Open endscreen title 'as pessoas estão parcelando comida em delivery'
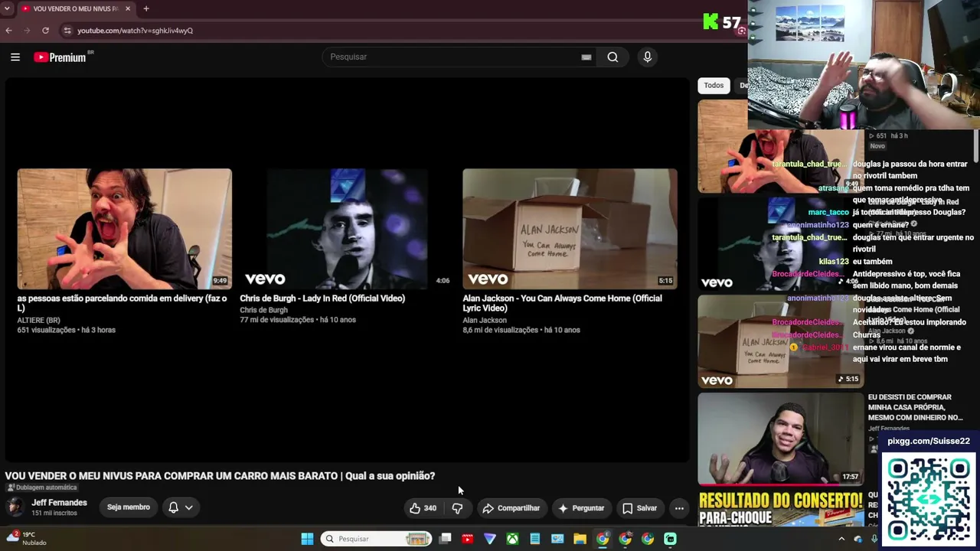980x551 pixels. point(122,303)
